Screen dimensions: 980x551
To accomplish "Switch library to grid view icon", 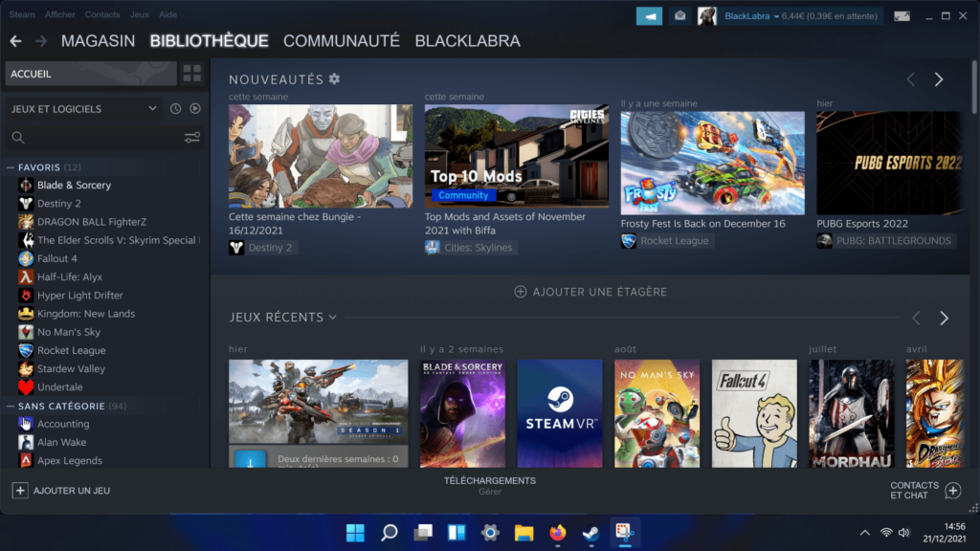I will 191,74.
